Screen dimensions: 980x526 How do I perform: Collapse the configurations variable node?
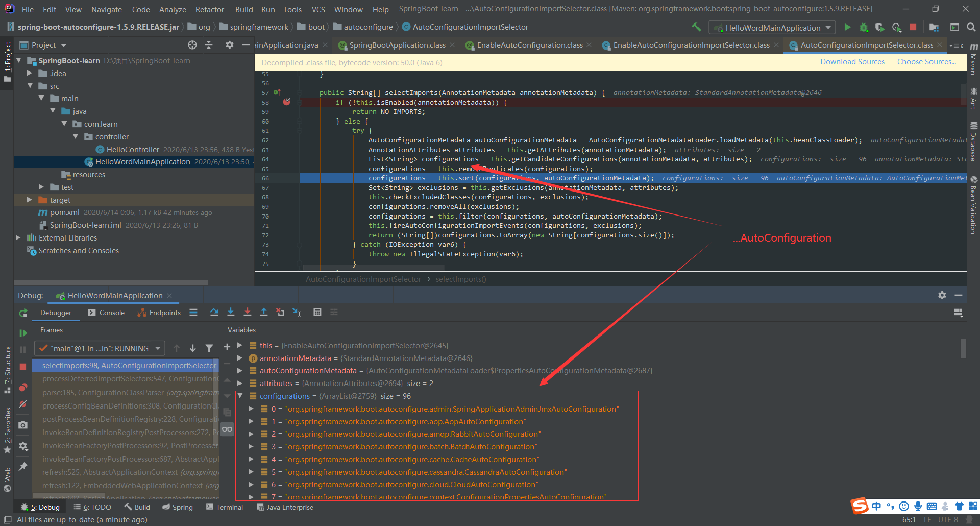click(240, 396)
